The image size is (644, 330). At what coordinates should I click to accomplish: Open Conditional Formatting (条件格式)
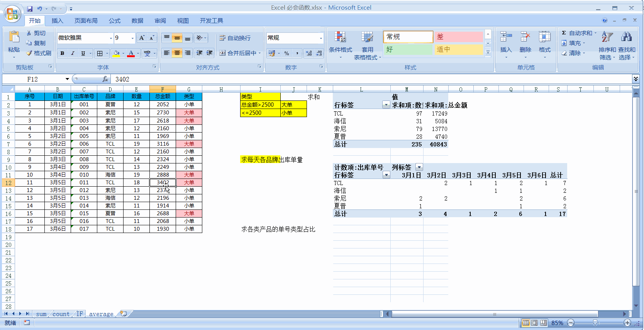click(x=341, y=46)
